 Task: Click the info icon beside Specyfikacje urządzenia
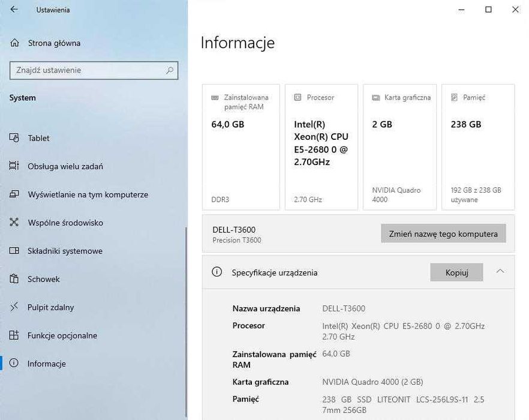[217, 272]
